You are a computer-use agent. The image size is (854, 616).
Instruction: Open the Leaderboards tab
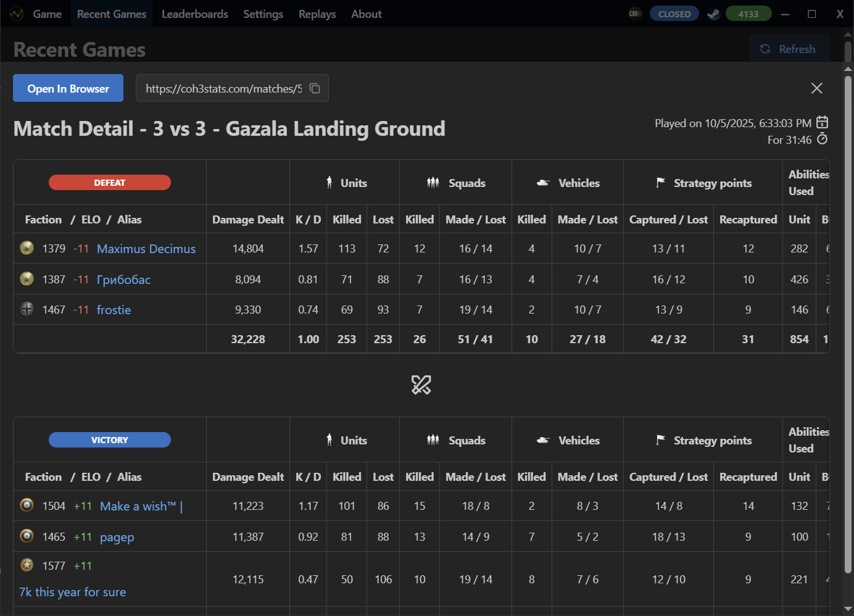point(194,14)
